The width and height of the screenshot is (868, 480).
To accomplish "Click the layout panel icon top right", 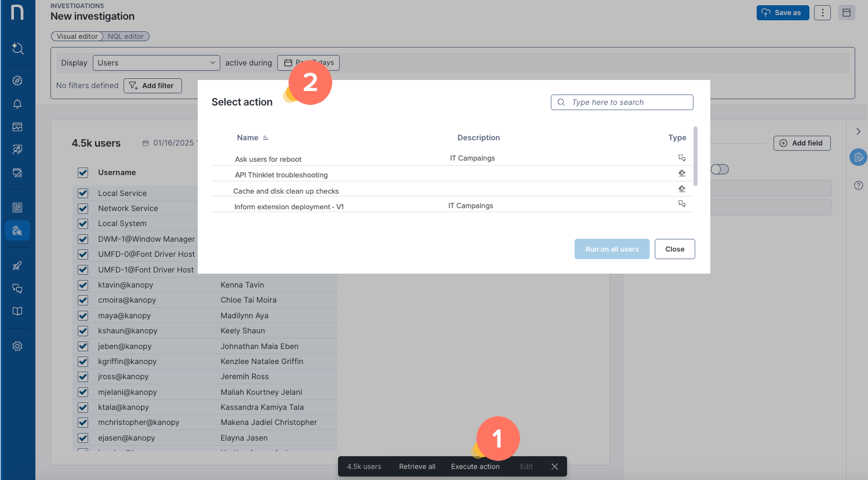I will coord(847,13).
